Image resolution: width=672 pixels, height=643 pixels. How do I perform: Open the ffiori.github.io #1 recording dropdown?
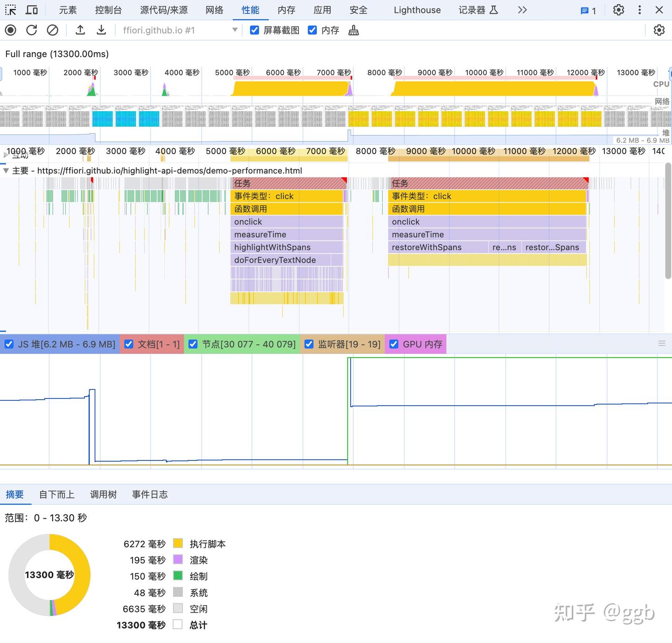pos(235,30)
